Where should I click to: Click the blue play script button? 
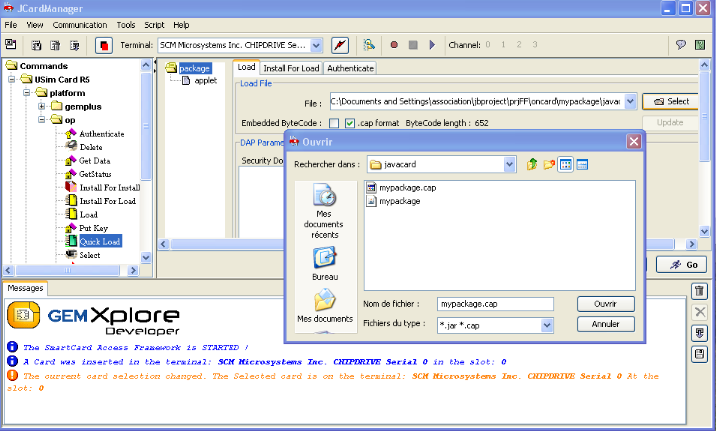[432, 45]
